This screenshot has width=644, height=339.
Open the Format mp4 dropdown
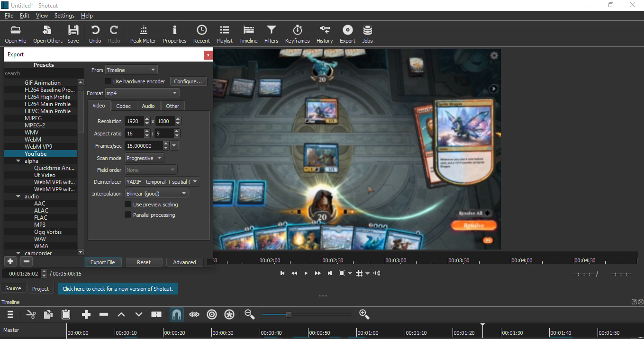[x=143, y=93]
